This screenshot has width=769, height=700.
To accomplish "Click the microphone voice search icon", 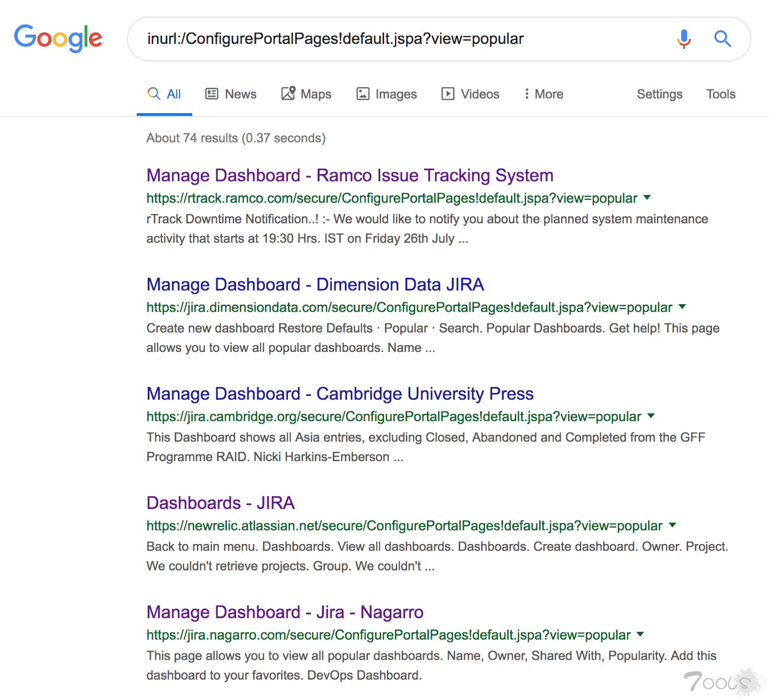I will click(684, 39).
